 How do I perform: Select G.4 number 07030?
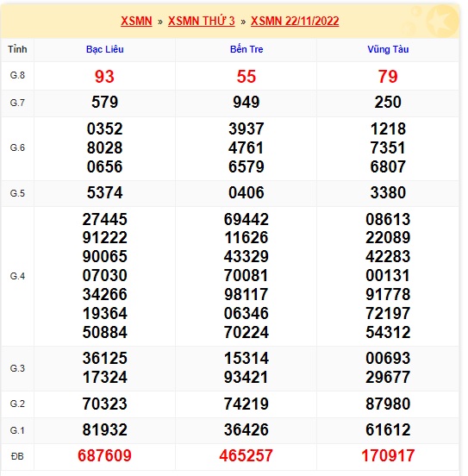(x=104, y=275)
